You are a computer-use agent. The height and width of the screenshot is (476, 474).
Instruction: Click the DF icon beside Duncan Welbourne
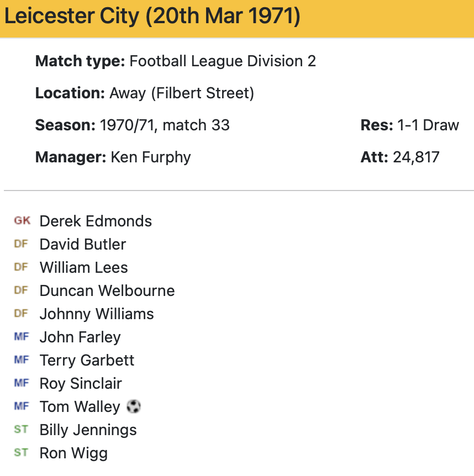[x=21, y=290]
